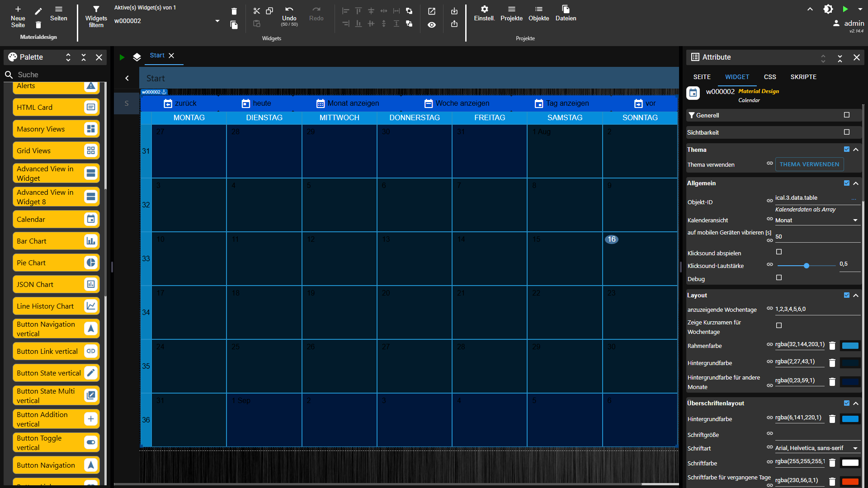
Task: Add Calendar widget from palette
Action: pyautogui.click(x=56, y=219)
